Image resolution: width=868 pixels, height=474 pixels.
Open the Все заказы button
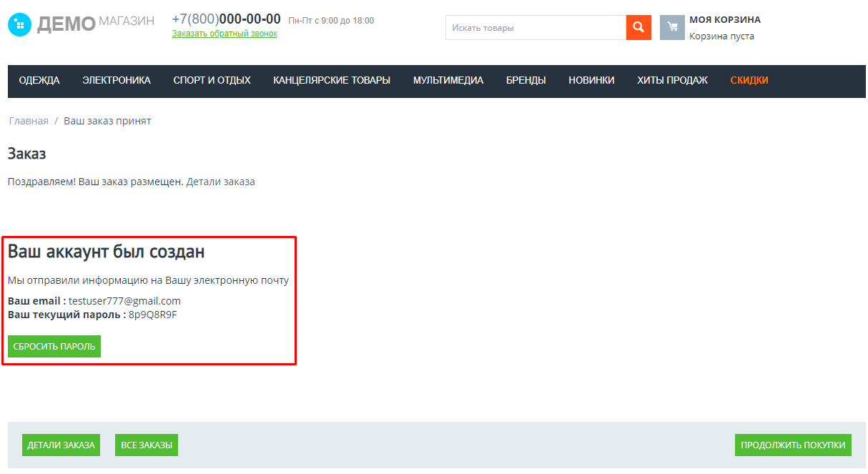click(x=147, y=445)
